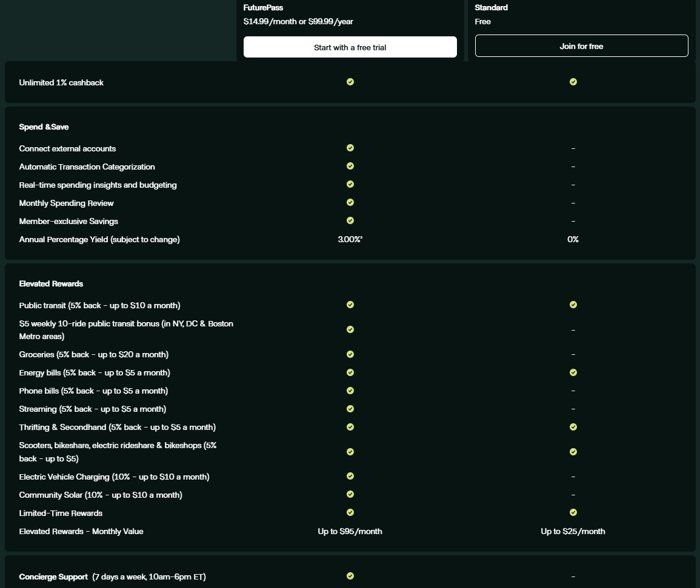This screenshot has width=700, height=588.
Task: Click the 'Thrifting & Secondhand' label
Action: pos(118,428)
